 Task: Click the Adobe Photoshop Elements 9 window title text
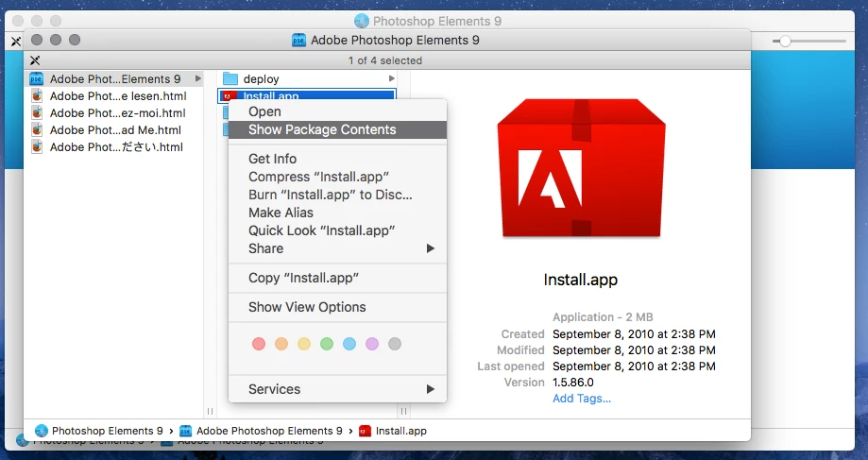(395, 40)
